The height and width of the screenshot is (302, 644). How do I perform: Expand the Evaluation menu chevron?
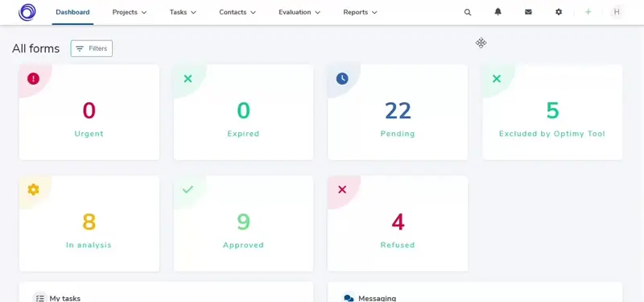click(x=317, y=12)
